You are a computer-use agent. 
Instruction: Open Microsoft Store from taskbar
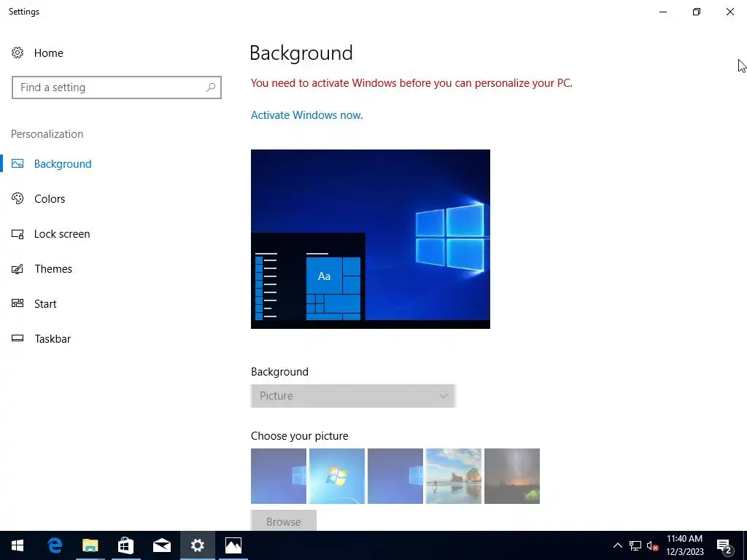coord(125,545)
